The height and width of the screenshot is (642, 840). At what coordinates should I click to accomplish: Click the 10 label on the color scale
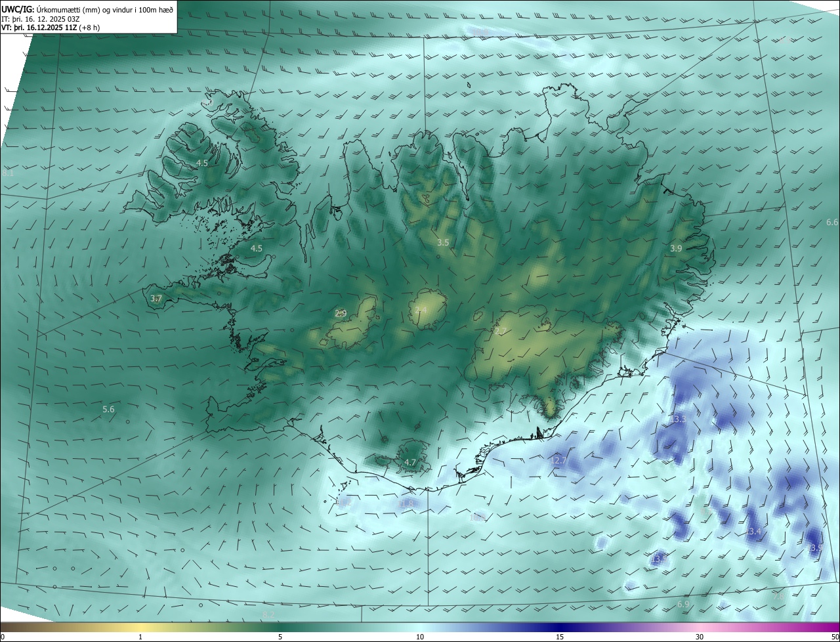(420, 637)
